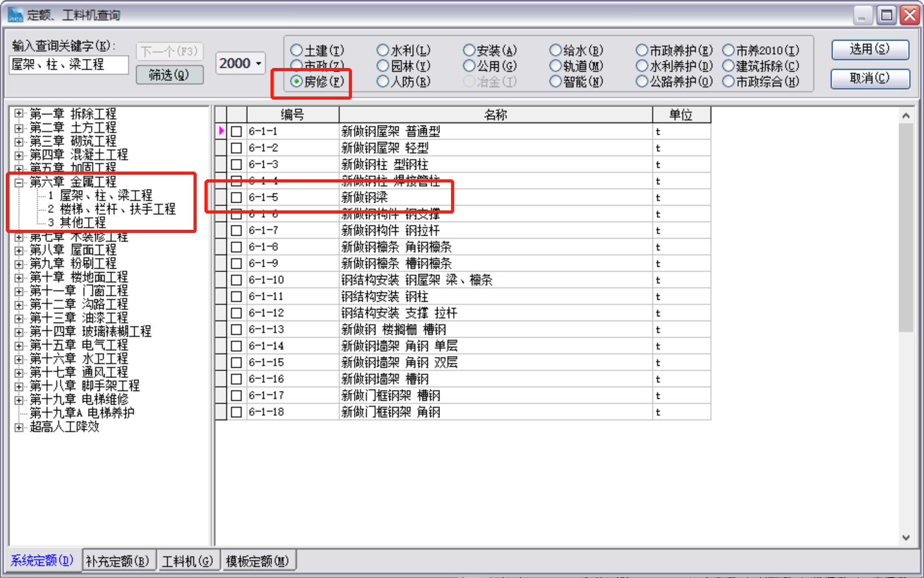This screenshot has width=924, height=578.
Task: Click row name 新做钢墙架 角钢 双层
Action: point(399,362)
